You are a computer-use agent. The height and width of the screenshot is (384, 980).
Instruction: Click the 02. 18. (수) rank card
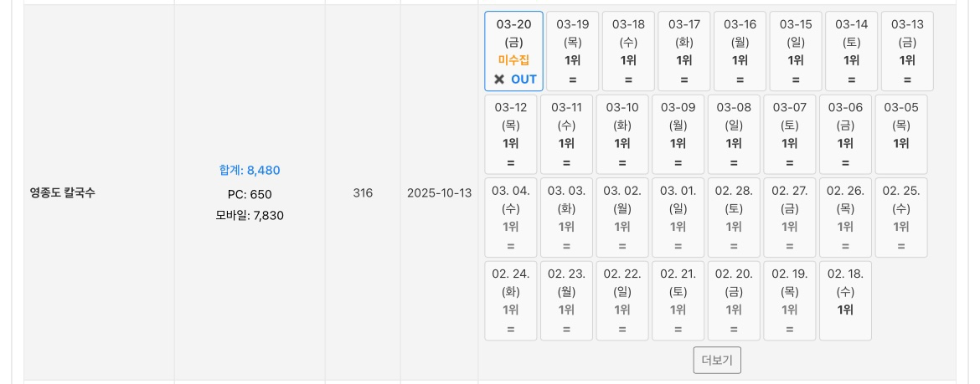pyautogui.click(x=844, y=300)
